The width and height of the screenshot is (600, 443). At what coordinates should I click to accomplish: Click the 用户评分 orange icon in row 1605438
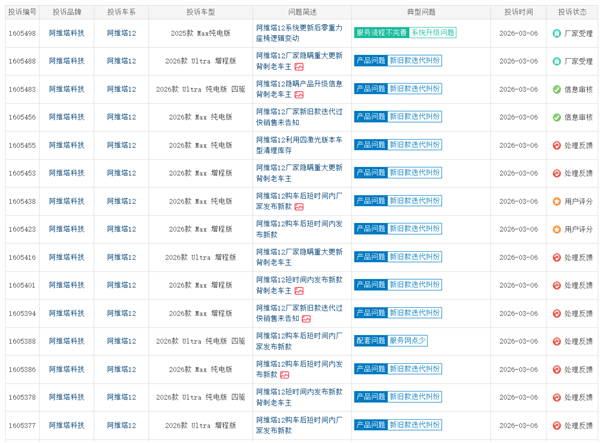pyautogui.click(x=557, y=201)
